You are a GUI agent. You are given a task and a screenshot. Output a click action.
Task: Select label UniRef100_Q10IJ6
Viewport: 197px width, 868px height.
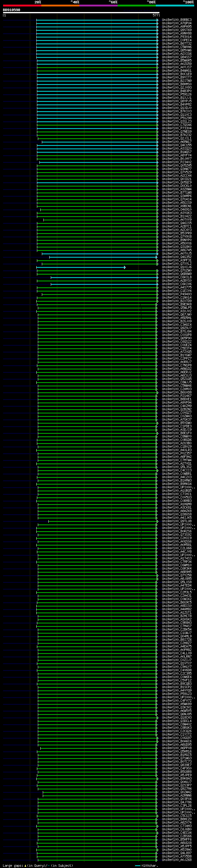177,267
